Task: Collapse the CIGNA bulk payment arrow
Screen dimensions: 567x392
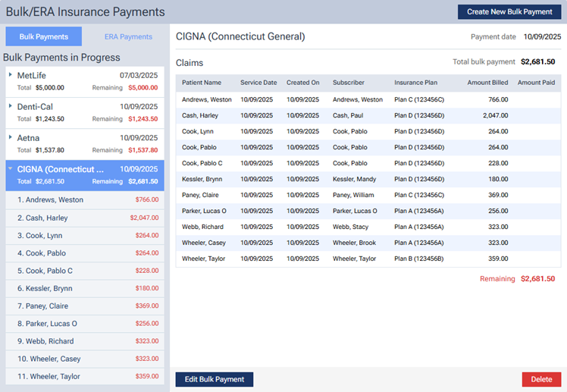Action: pos(11,168)
